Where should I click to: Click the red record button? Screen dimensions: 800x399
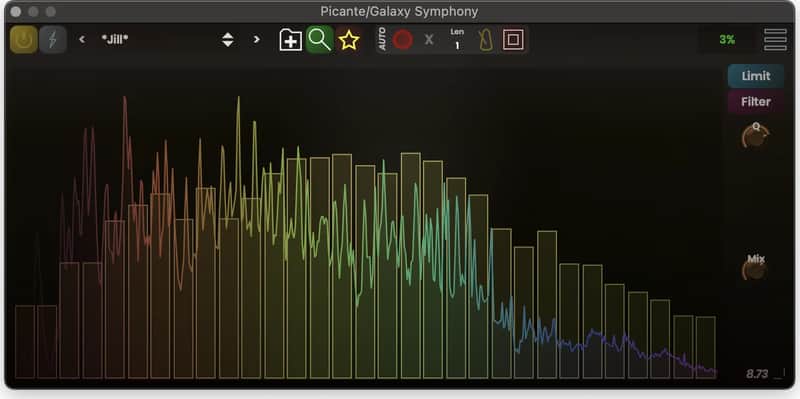coord(403,39)
